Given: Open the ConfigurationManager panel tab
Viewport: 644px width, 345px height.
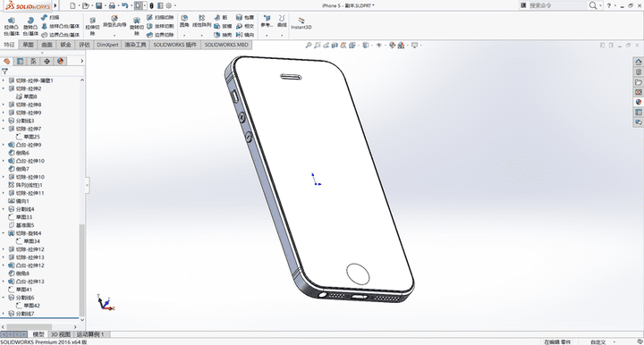Looking at the screenshot, I should (33, 61).
